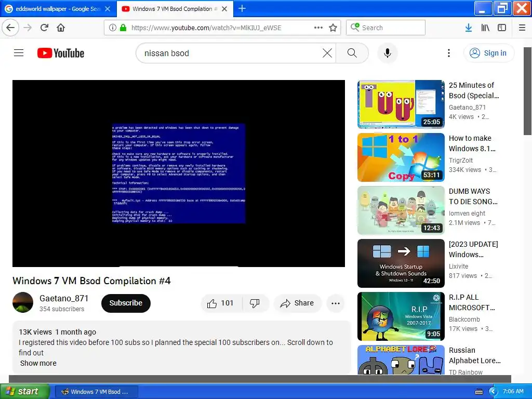The width and height of the screenshot is (532, 399).
Task: Click the Firefox Search box
Action: click(x=386, y=28)
